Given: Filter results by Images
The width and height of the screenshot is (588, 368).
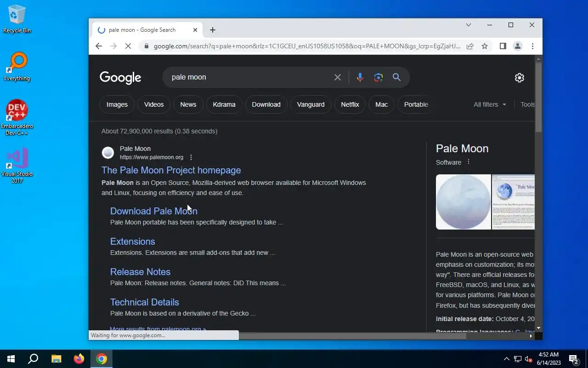Looking at the screenshot, I should [x=117, y=104].
